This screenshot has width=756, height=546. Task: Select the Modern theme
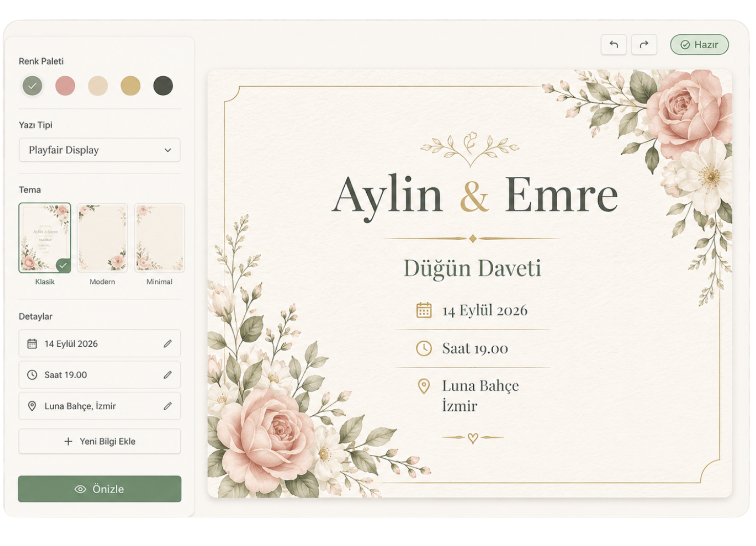coord(102,238)
